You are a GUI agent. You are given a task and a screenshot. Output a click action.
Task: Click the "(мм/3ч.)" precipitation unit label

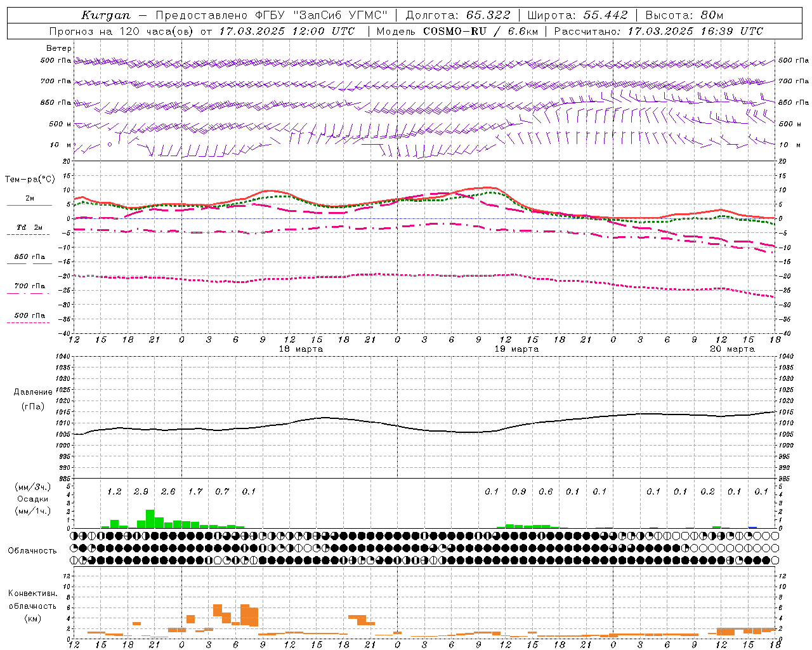tap(32, 487)
